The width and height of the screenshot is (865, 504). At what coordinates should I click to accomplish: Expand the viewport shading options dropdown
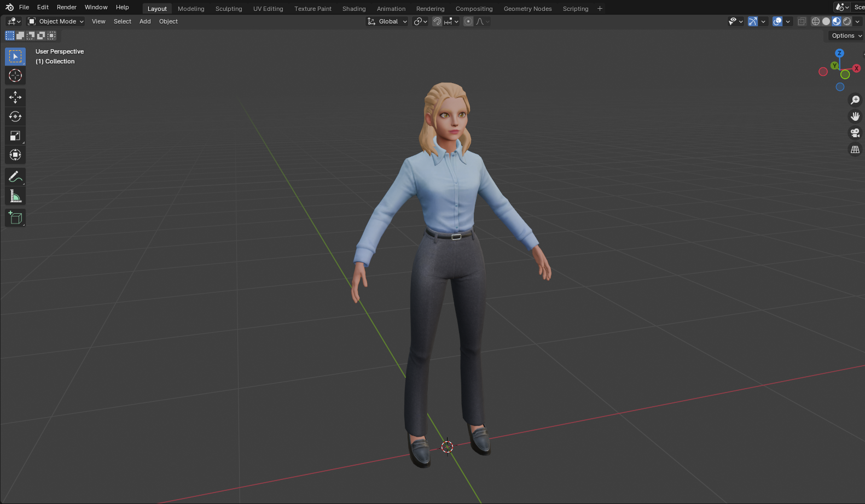point(857,21)
